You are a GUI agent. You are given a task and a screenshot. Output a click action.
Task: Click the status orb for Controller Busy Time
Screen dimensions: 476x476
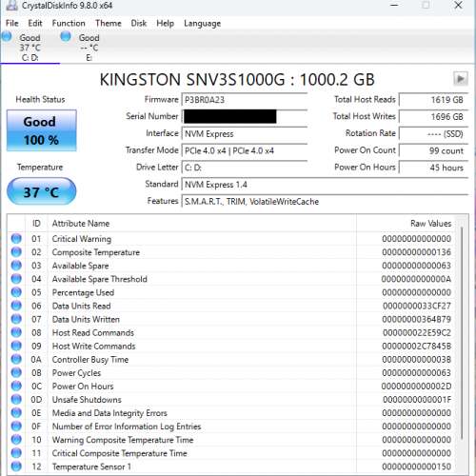tap(16, 359)
